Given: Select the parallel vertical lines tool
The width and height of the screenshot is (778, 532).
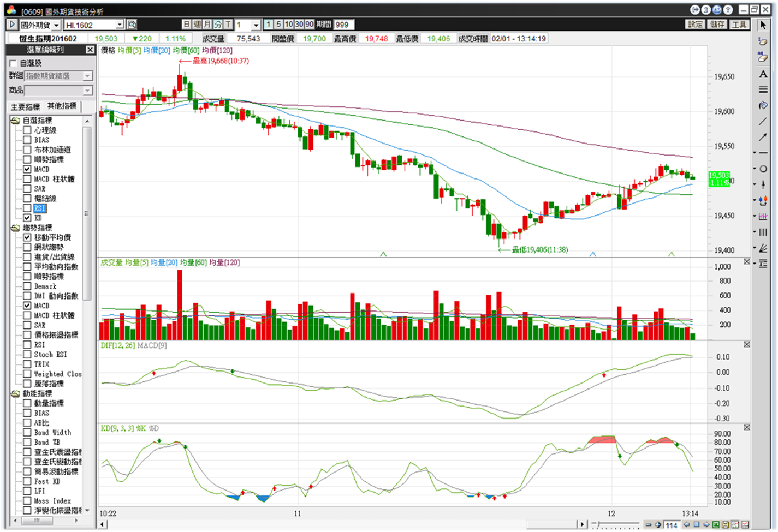Looking at the screenshot, I should click(x=763, y=232).
